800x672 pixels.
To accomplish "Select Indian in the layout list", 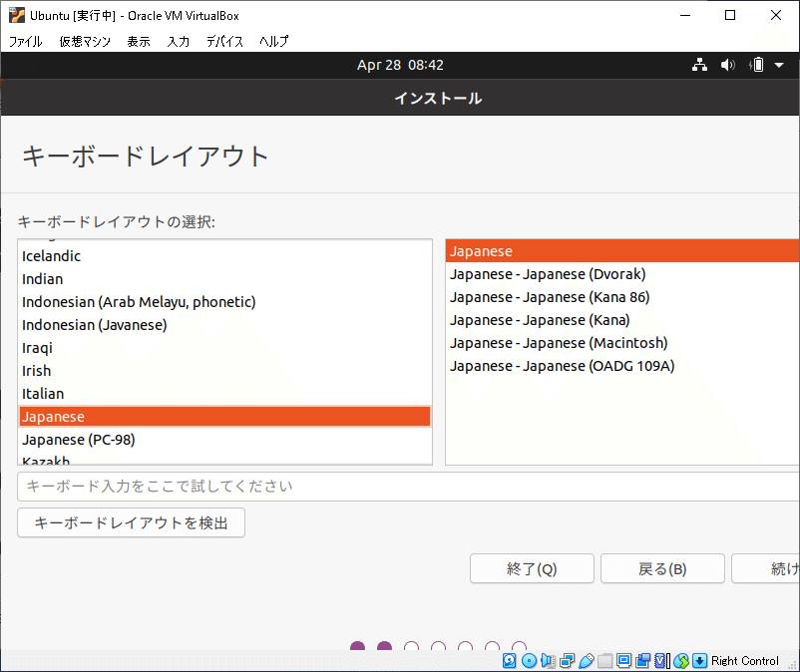I will (224, 279).
